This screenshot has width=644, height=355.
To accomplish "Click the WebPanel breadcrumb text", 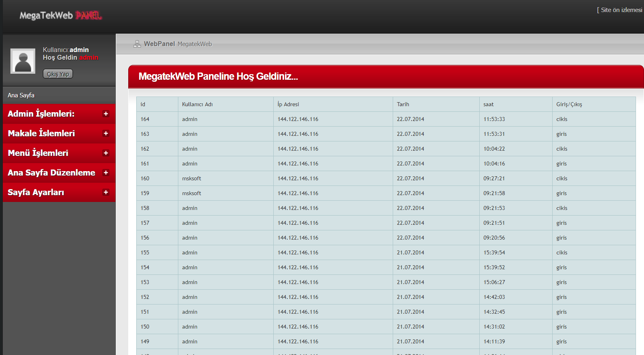I will pyautogui.click(x=159, y=44).
